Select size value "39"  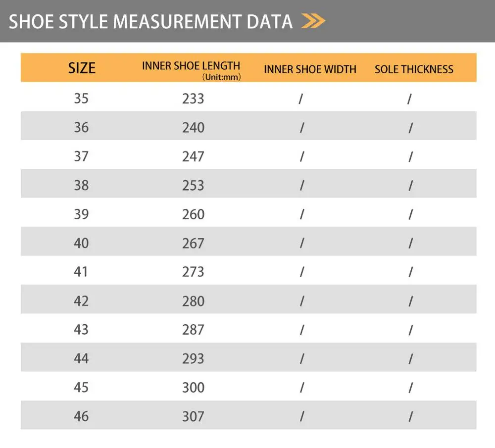[x=81, y=214]
